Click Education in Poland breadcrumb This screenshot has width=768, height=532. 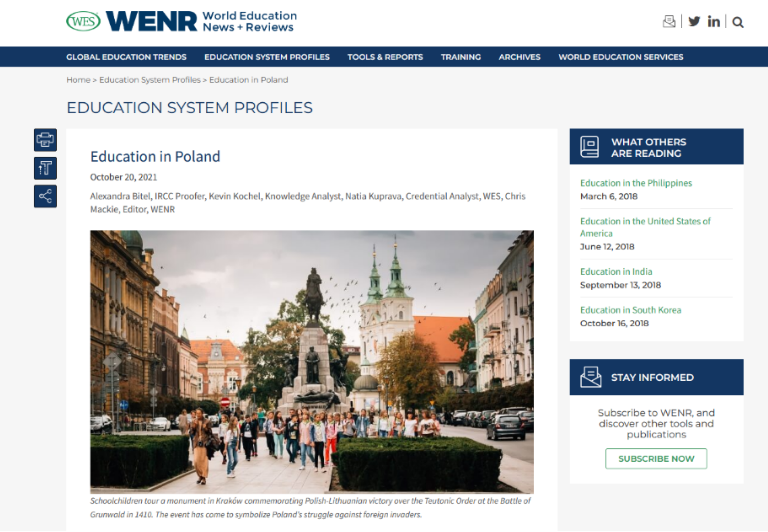248,80
